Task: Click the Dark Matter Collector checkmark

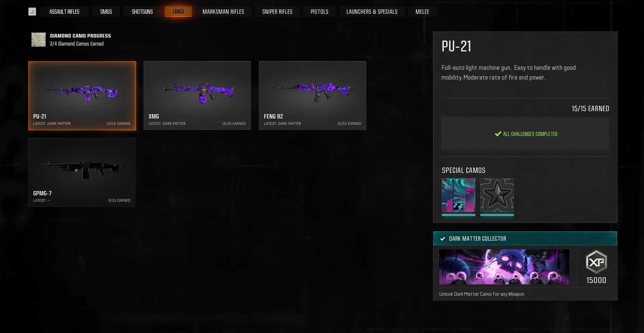Action: 442,239
